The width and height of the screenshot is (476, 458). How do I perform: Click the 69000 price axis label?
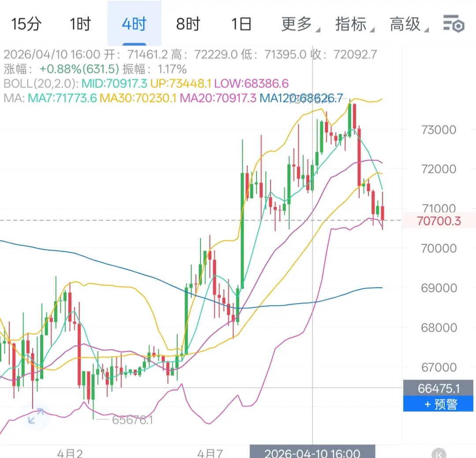coord(439,288)
